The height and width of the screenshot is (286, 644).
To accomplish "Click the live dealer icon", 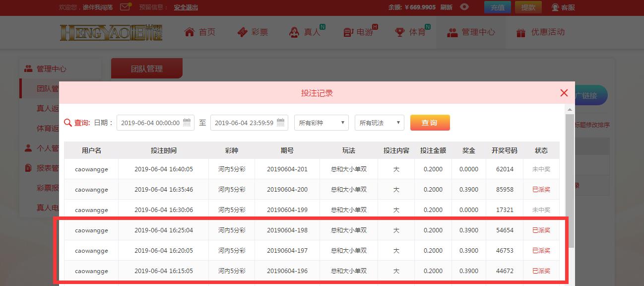I will (x=294, y=32).
